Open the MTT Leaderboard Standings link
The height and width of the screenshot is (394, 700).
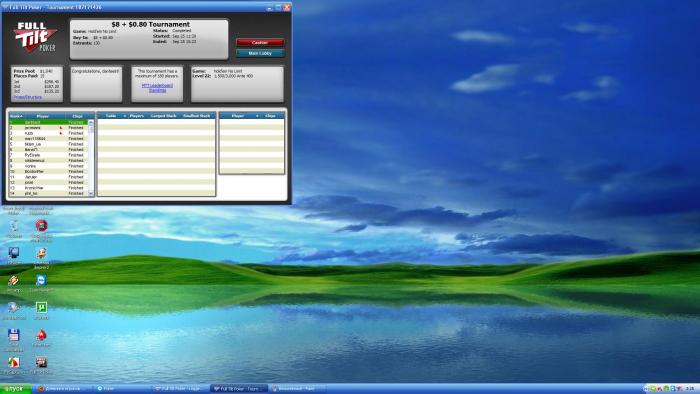click(157, 87)
